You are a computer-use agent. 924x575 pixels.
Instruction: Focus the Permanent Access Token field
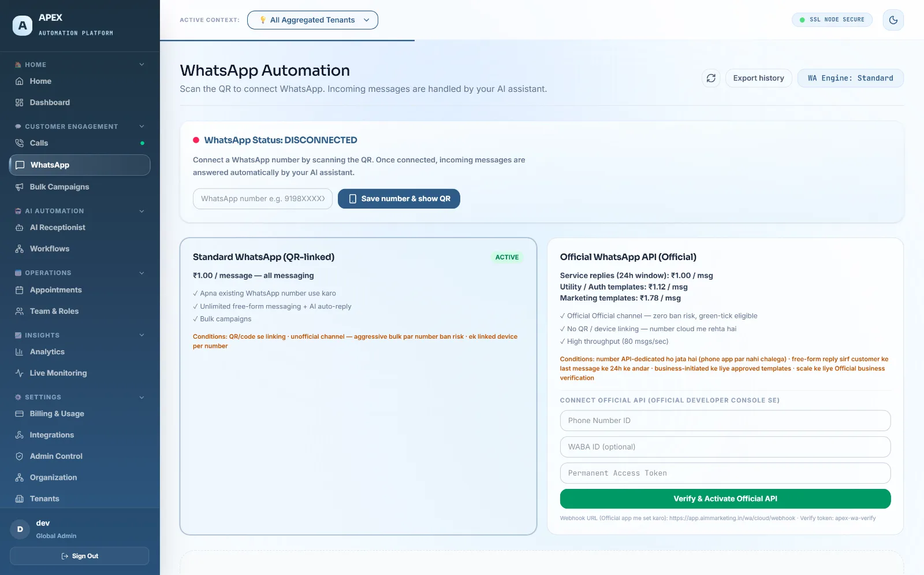click(x=725, y=473)
